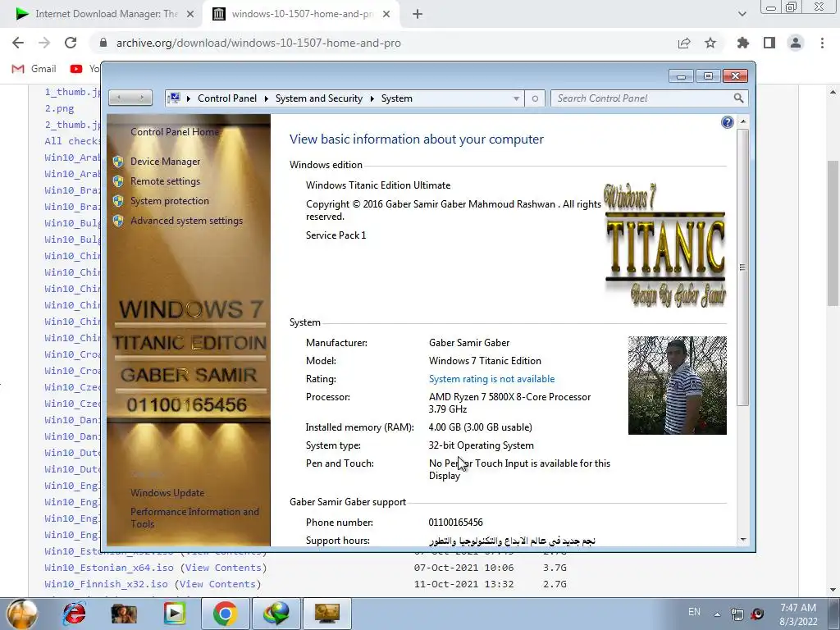The image size is (840, 630).
Task: Bookmark this page with star icon
Action: tap(710, 43)
